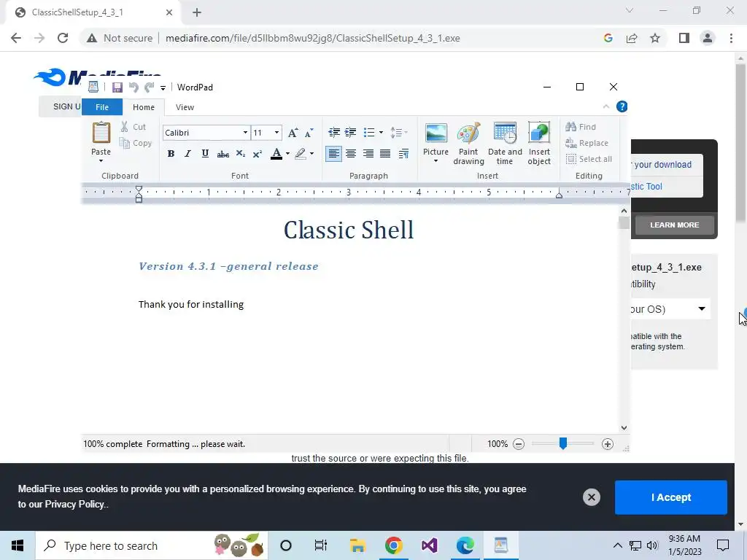The image size is (747, 560).
Task: Click the Undo arrow in WordPad quick access
Action: click(x=133, y=87)
